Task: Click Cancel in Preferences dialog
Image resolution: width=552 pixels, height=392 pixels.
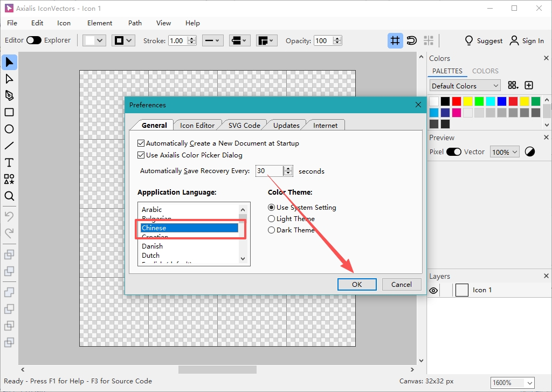Action: [401, 284]
